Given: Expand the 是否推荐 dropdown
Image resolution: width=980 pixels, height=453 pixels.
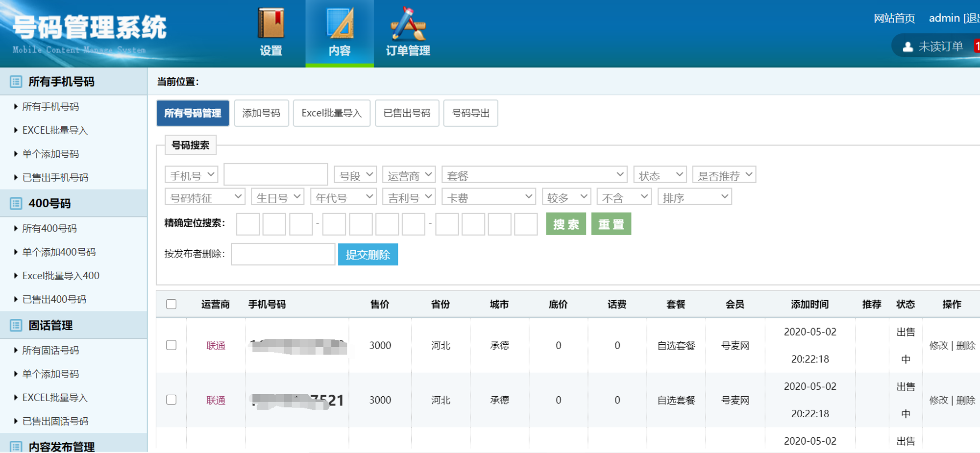Looking at the screenshot, I should [x=724, y=175].
